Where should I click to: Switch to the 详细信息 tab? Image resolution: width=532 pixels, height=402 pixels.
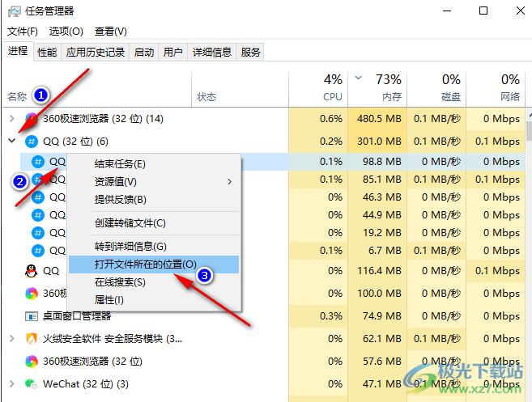(211, 53)
